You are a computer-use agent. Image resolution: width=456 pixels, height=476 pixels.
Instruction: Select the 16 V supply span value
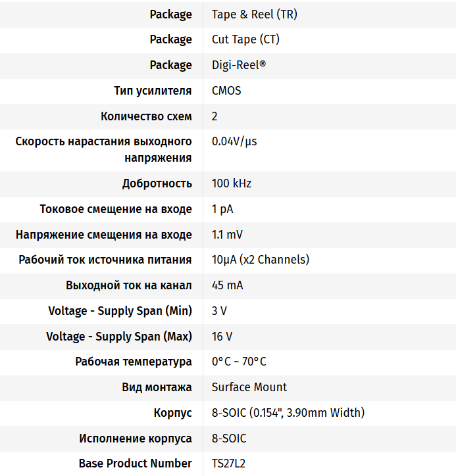pos(222,337)
